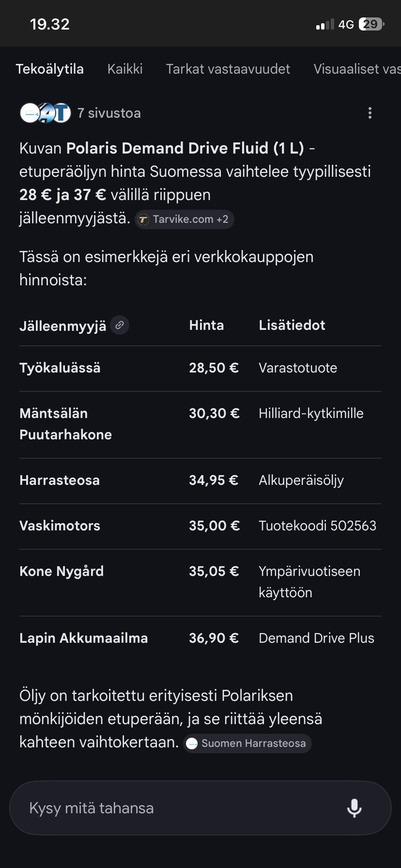
Task: Switch to the Visuaaliset tab
Action: (x=356, y=69)
